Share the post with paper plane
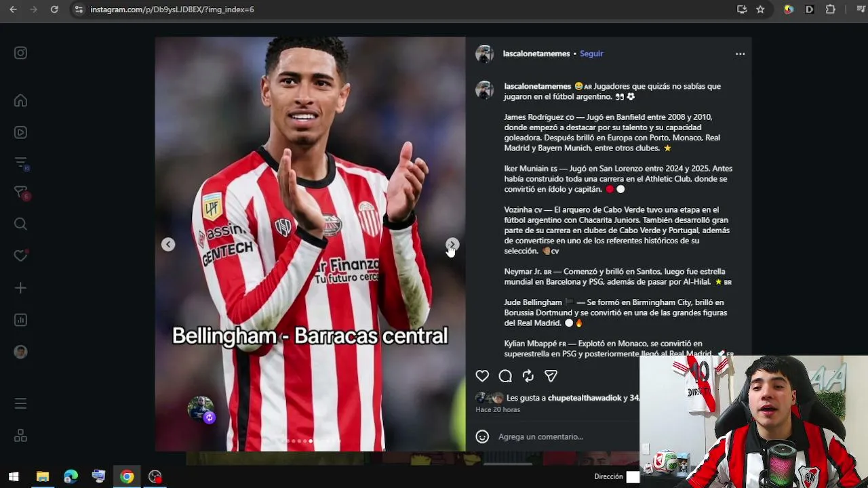The image size is (868, 488). click(x=551, y=376)
